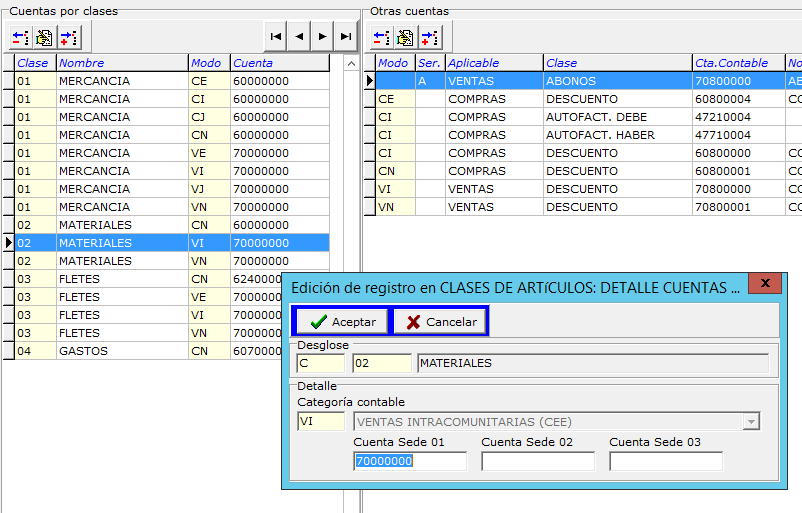Click edit-record icon in Cuentas por clases toolbar
The width and height of the screenshot is (802, 513).
tap(44, 38)
